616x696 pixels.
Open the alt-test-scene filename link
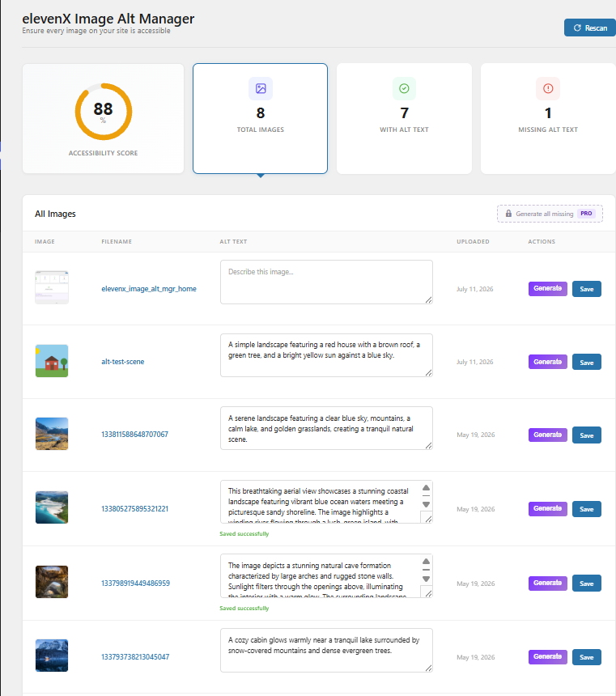[122, 362]
